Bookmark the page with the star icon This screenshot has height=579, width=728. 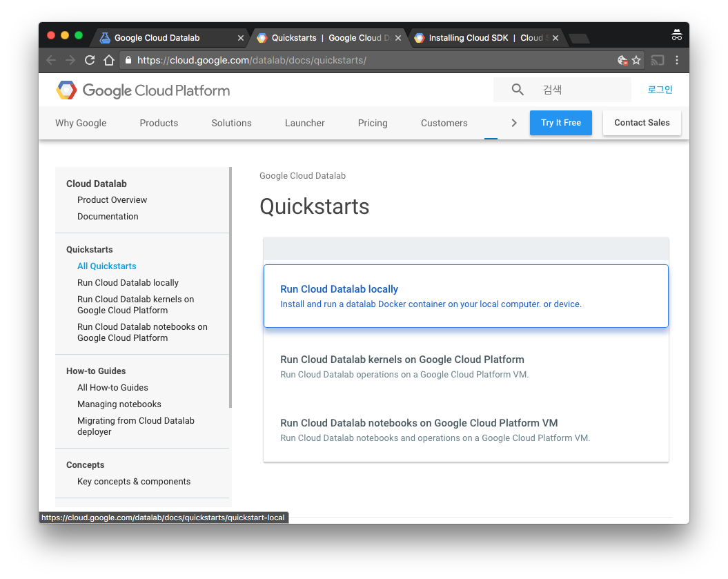coord(635,60)
